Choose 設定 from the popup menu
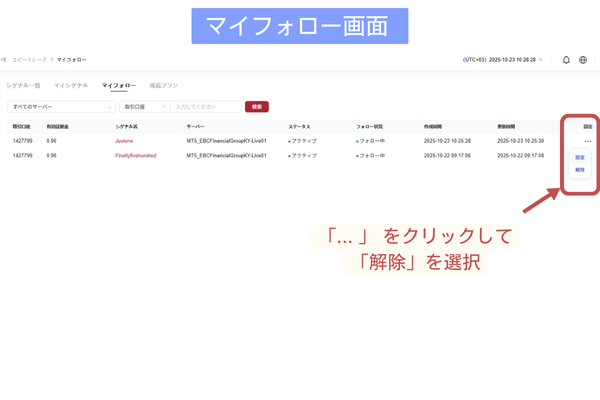The width and height of the screenshot is (600, 400). coord(580,158)
